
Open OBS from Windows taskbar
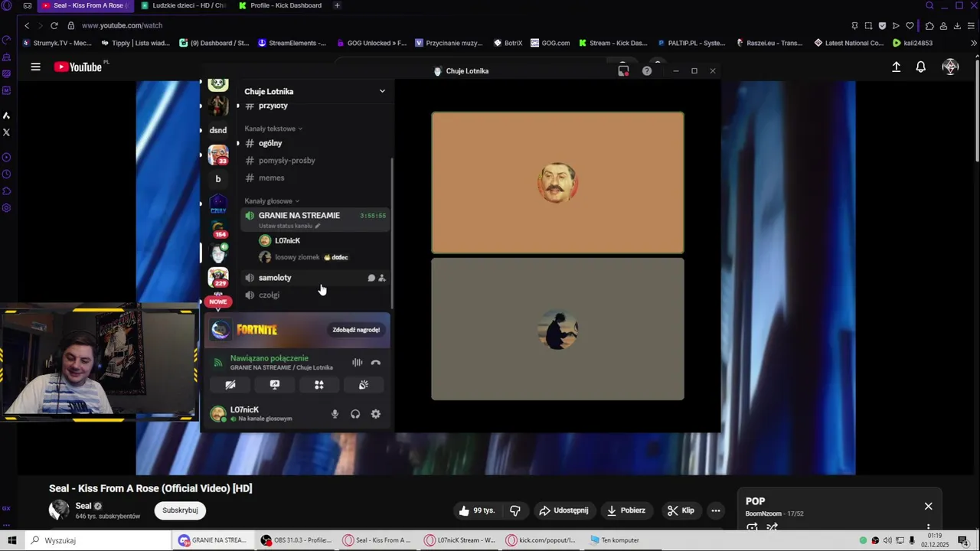tap(297, 540)
